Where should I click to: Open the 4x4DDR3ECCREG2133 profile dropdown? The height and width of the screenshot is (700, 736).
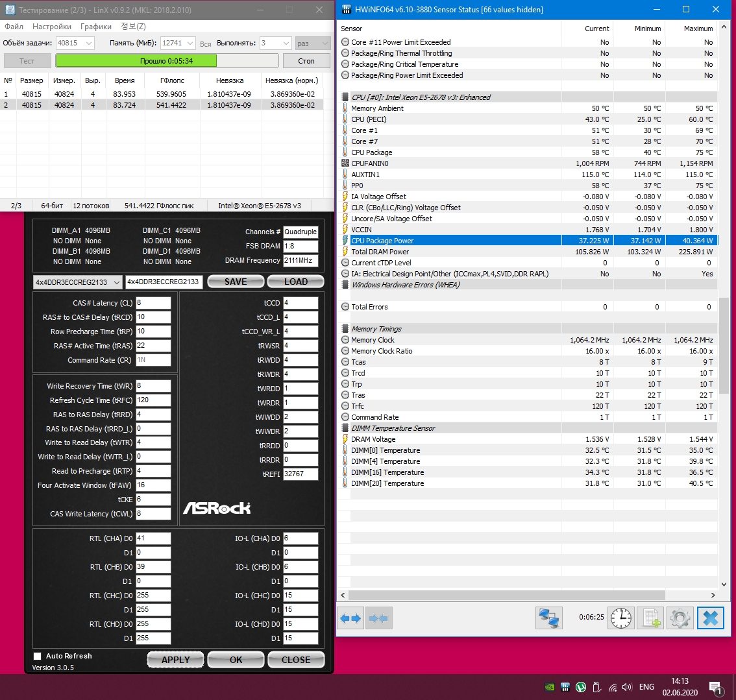(x=77, y=282)
